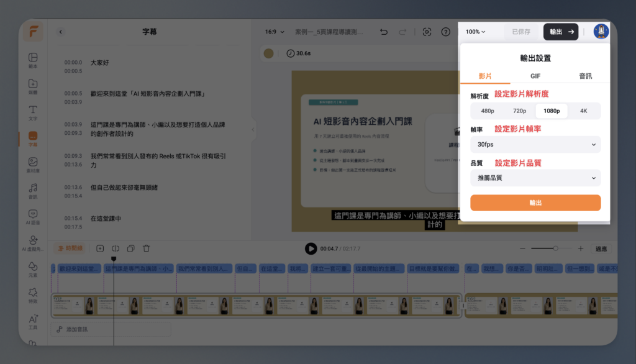Select timeline subtitle clip 建立一套可重

click(x=330, y=268)
